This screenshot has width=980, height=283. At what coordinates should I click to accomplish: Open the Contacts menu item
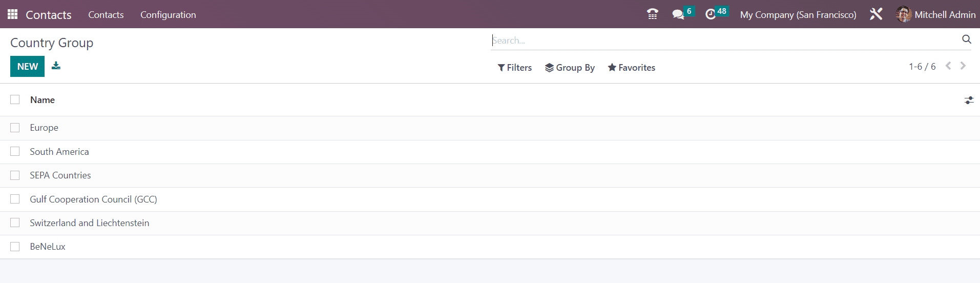(x=106, y=15)
